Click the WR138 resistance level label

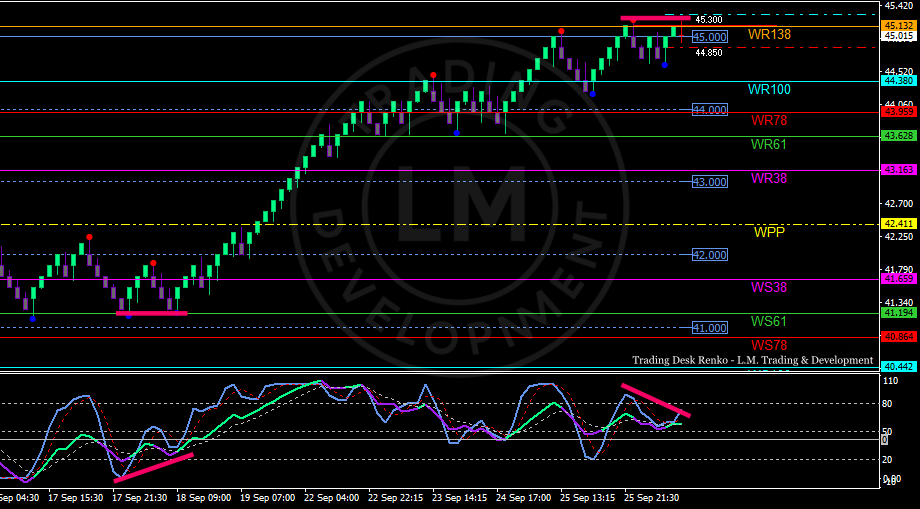click(768, 35)
